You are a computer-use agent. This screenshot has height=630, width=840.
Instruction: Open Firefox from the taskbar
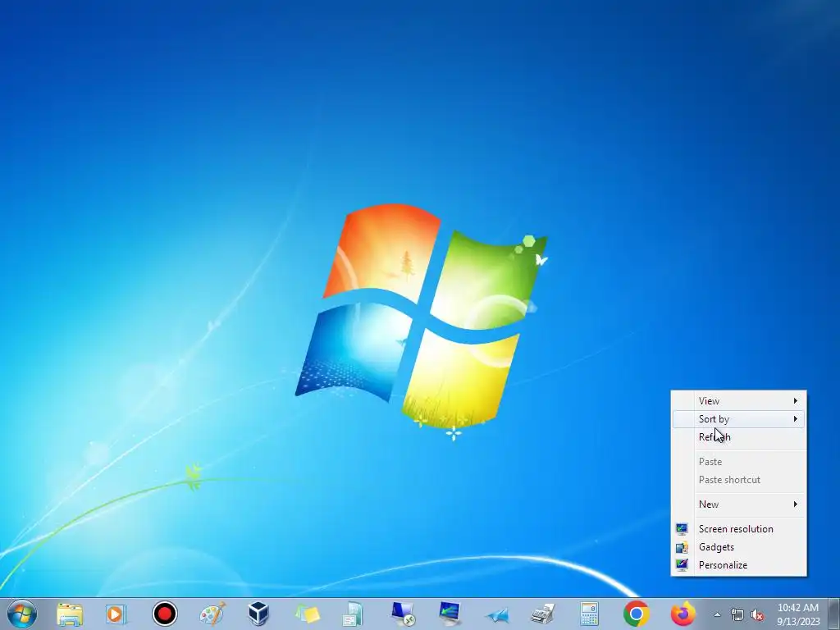683,614
